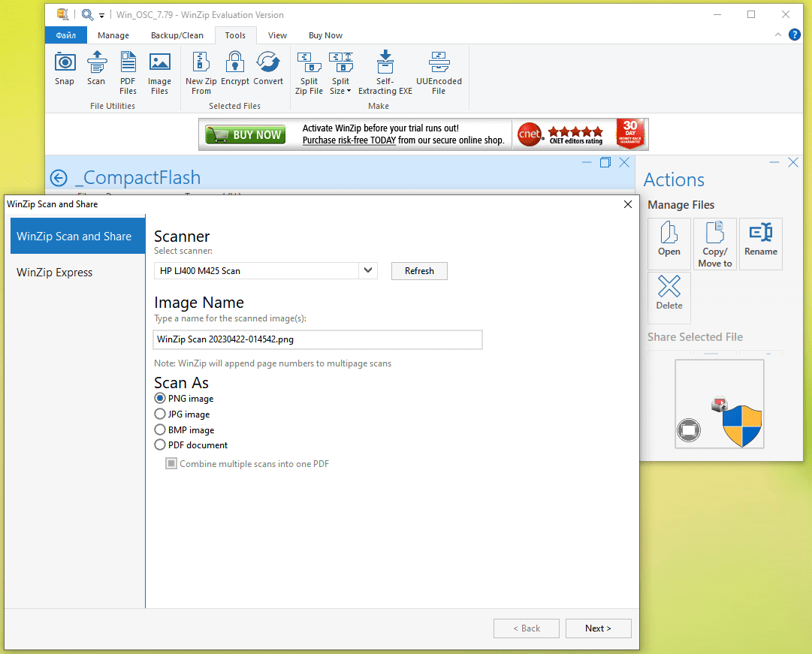Minimize the _CompactFlash file pane

pos(586,163)
